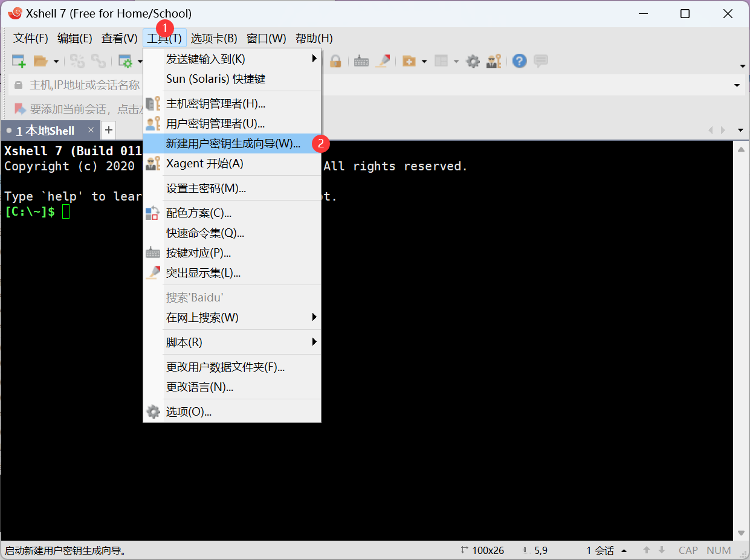Click the Open session folder icon
The height and width of the screenshot is (560, 750).
(40, 61)
